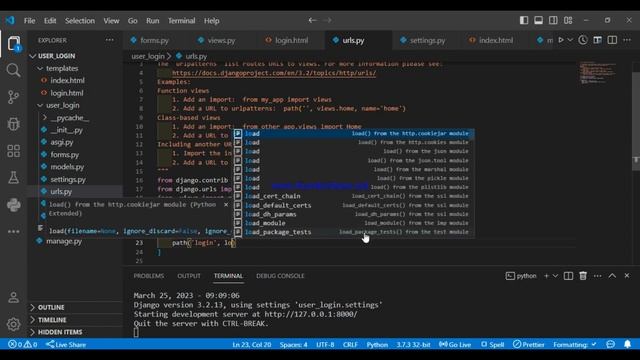
Task: Open manage.py in explorer tree
Action: (x=64, y=241)
